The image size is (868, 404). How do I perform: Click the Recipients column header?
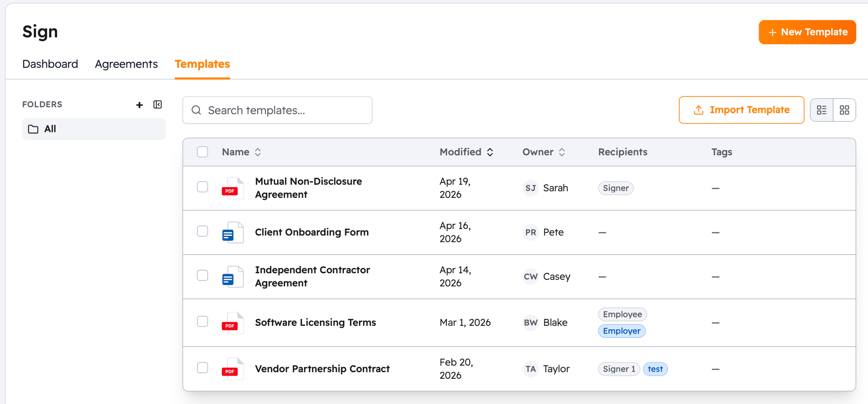(x=623, y=152)
